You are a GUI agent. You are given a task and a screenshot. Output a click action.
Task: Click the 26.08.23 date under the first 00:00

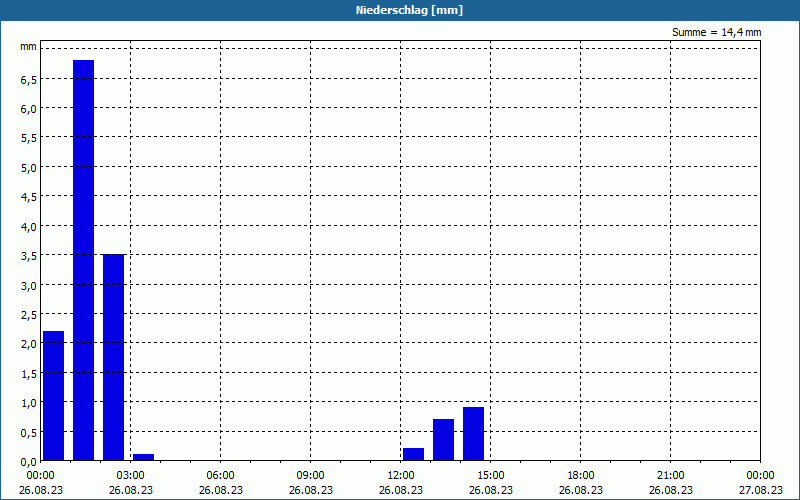pos(40,490)
